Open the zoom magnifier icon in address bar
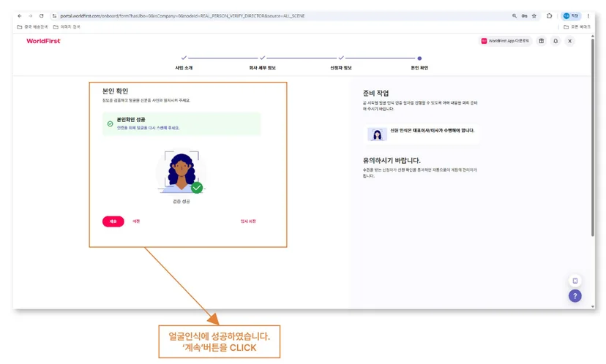Screen dimensions: 606x364 (x=515, y=16)
